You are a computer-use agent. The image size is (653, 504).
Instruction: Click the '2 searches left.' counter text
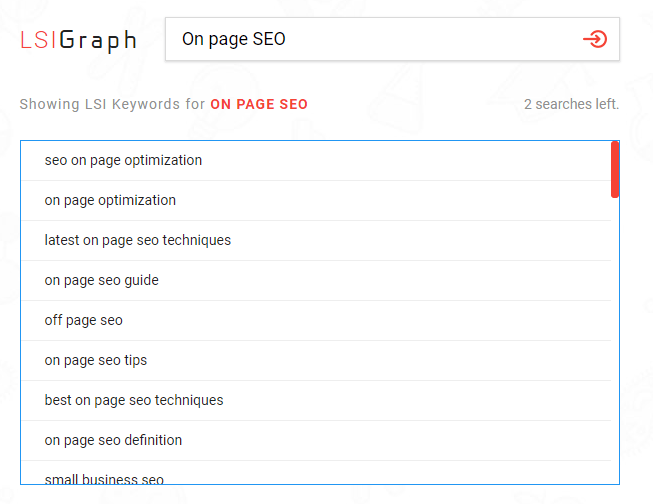tap(571, 104)
